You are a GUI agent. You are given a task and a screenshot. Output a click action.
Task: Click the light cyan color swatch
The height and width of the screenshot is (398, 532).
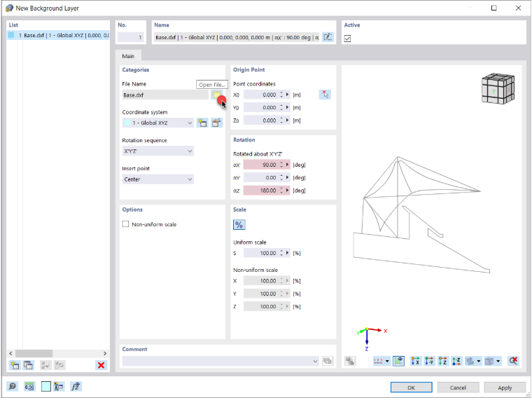coord(45,386)
